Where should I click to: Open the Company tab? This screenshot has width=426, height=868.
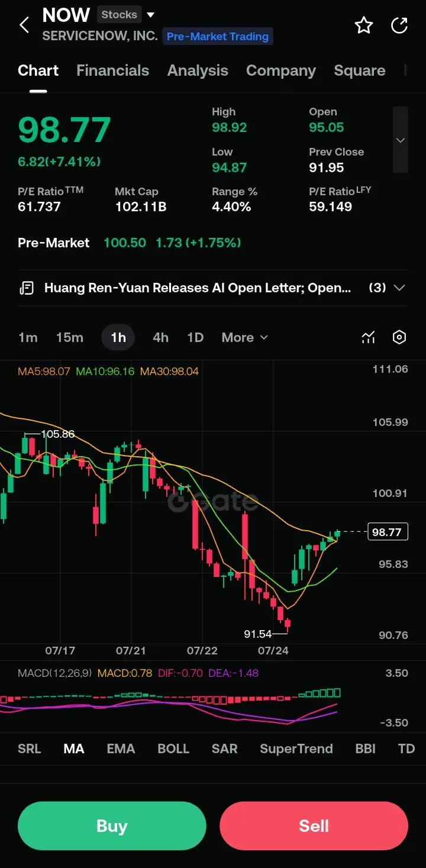tap(281, 70)
